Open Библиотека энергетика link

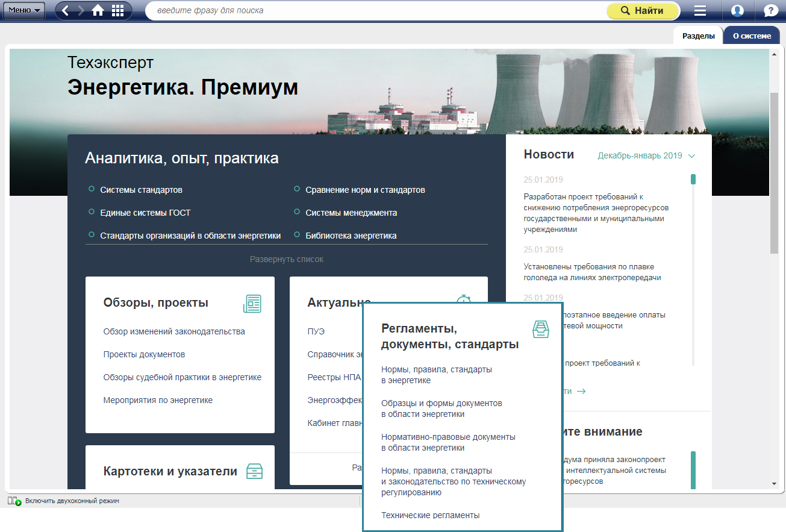(351, 236)
